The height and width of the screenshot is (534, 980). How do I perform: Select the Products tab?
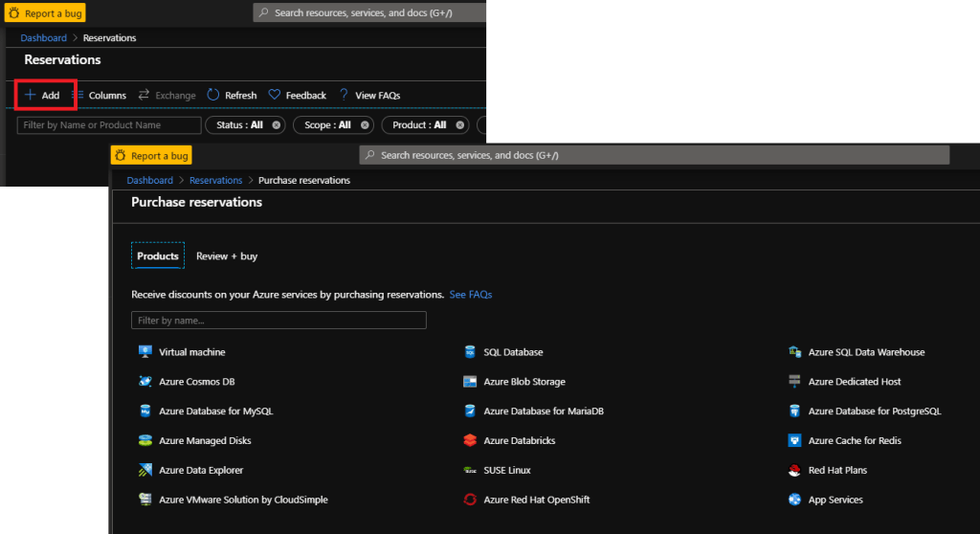(158, 256)
